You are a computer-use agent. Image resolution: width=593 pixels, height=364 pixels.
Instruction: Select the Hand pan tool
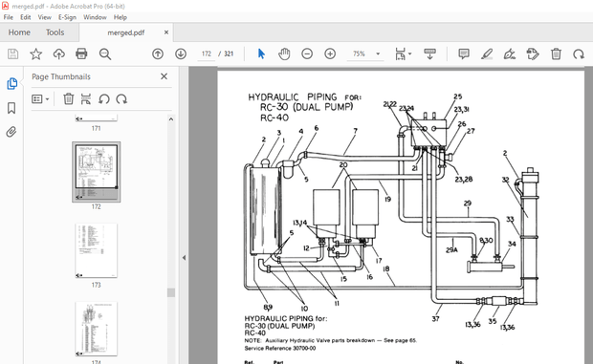[x=284, y=54]
